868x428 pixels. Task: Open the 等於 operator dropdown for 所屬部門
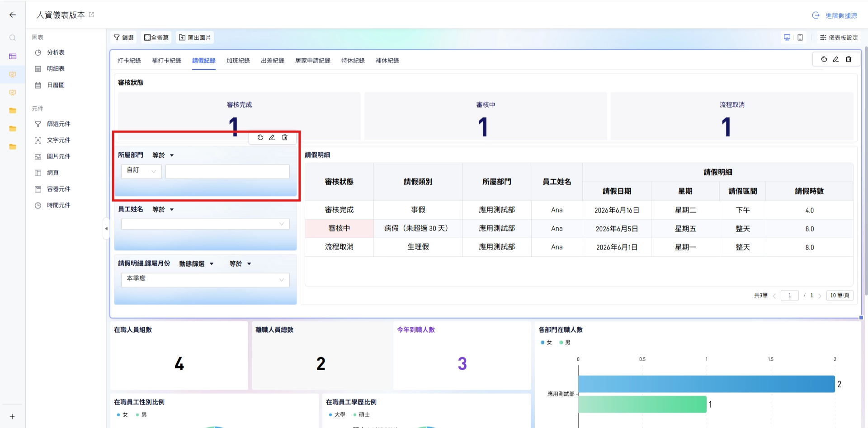click(163, 155)
